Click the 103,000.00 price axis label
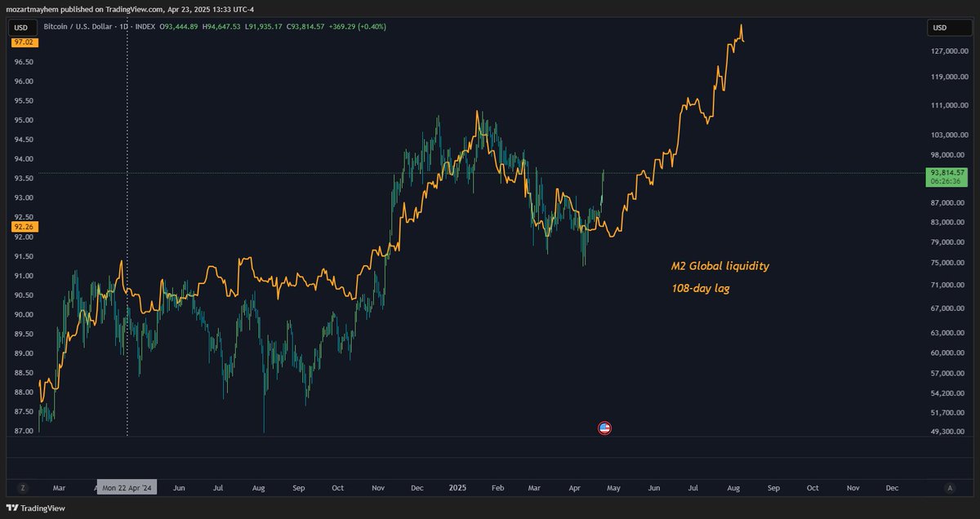 pyautogui.click(x=950, y=135)
